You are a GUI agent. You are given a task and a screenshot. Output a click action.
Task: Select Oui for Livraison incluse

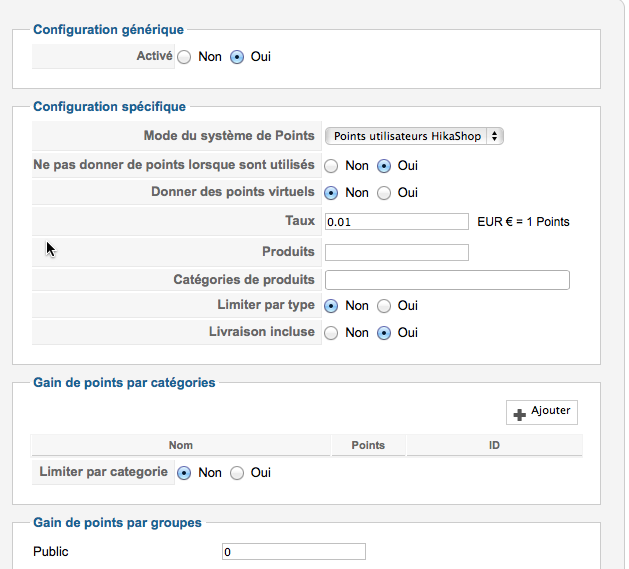tap(384, 333)
